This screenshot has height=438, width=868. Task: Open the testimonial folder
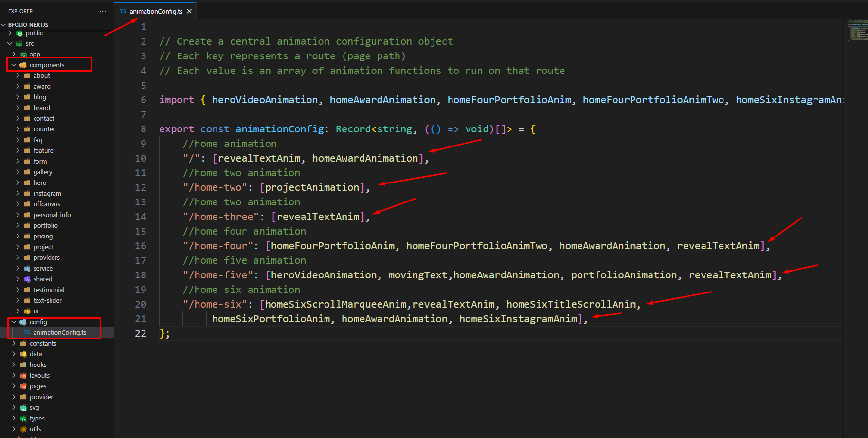click(49, 290)
